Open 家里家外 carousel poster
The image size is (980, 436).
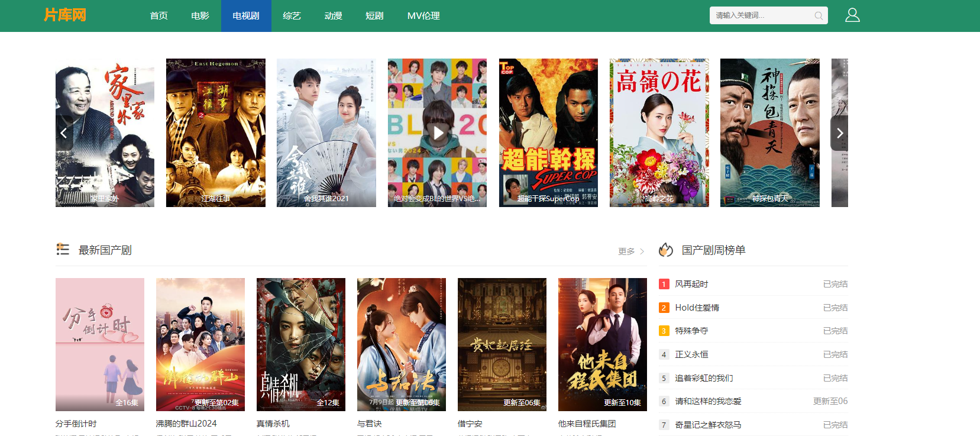(x=105, y=133)
